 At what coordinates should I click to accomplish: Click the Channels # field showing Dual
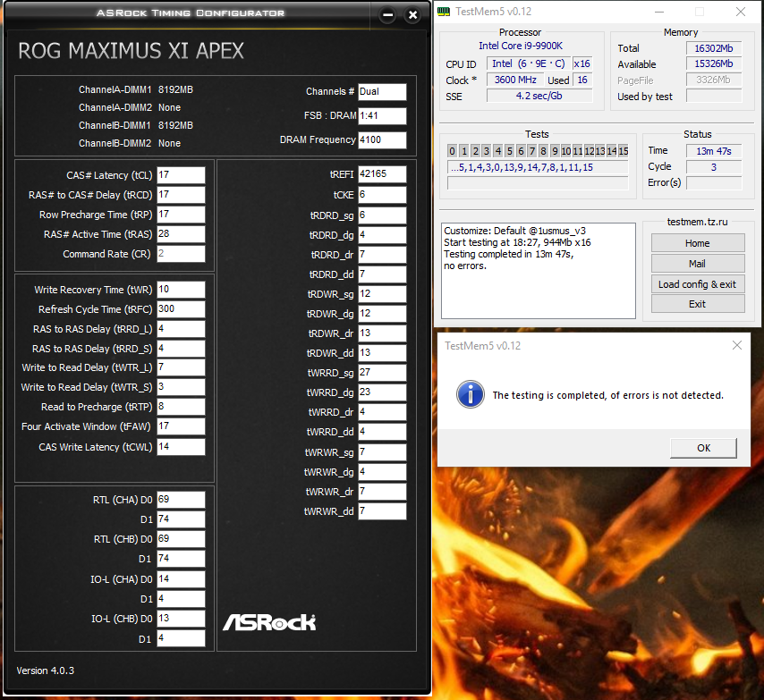pos(382,91)
